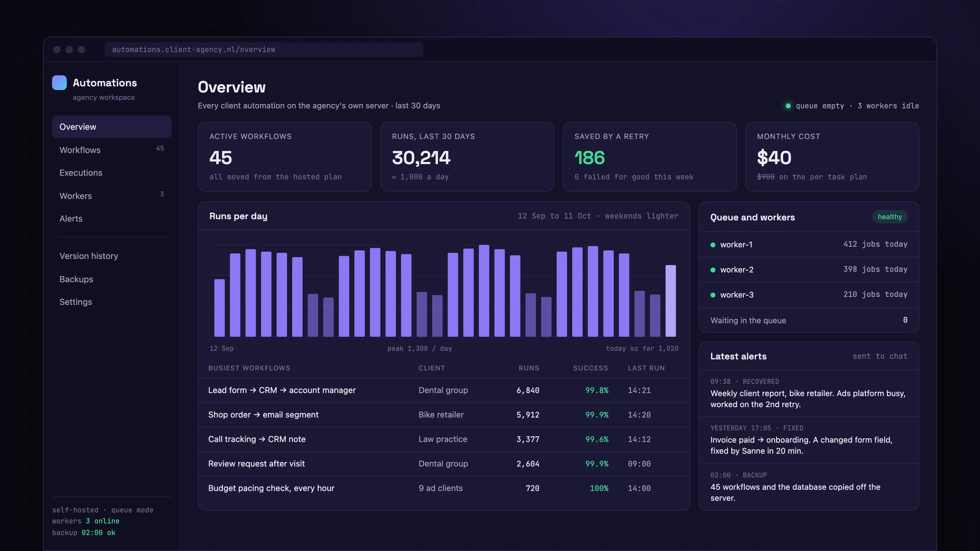The width and height of the screenshot is (980, 551).
Task: Click today's lightest bar in the chart
Action: point(670,301)
